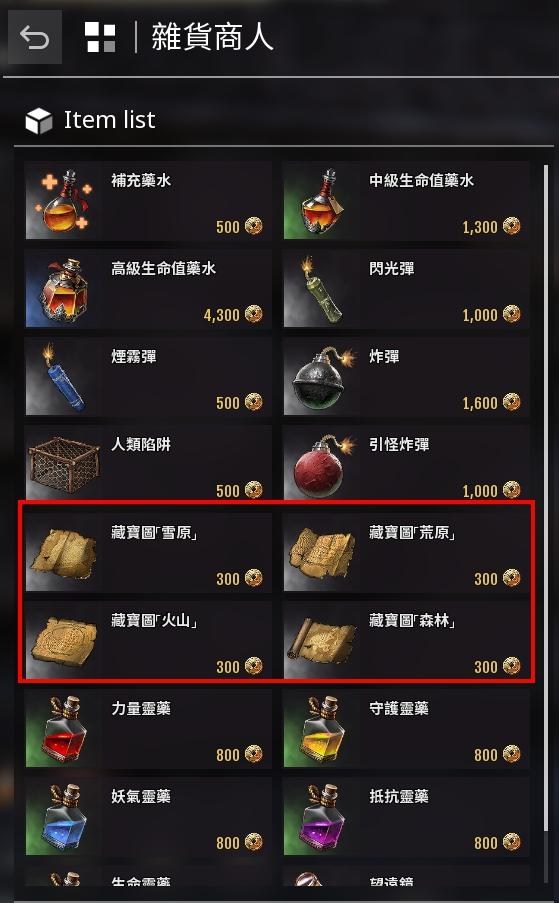559x903 pixels.
Task: Buy the yellow 守護靈藥 elixir
Action: click(406, 729)
